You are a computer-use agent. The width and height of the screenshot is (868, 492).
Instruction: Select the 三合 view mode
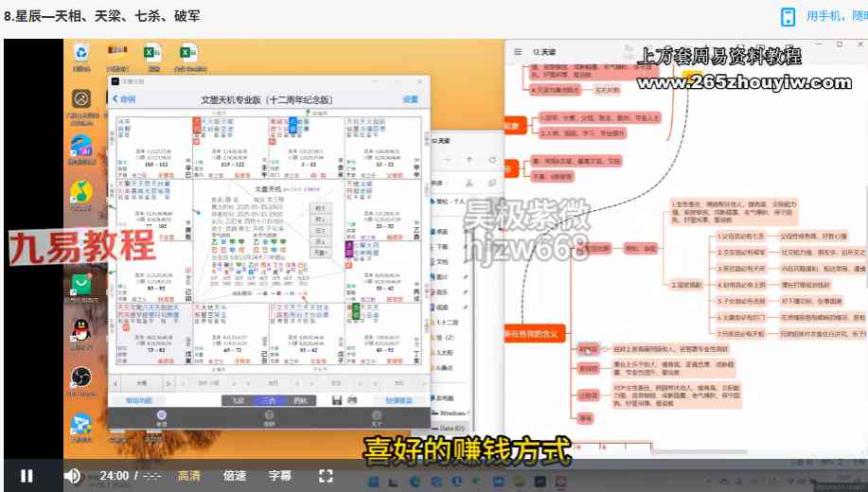click(270, 400)
